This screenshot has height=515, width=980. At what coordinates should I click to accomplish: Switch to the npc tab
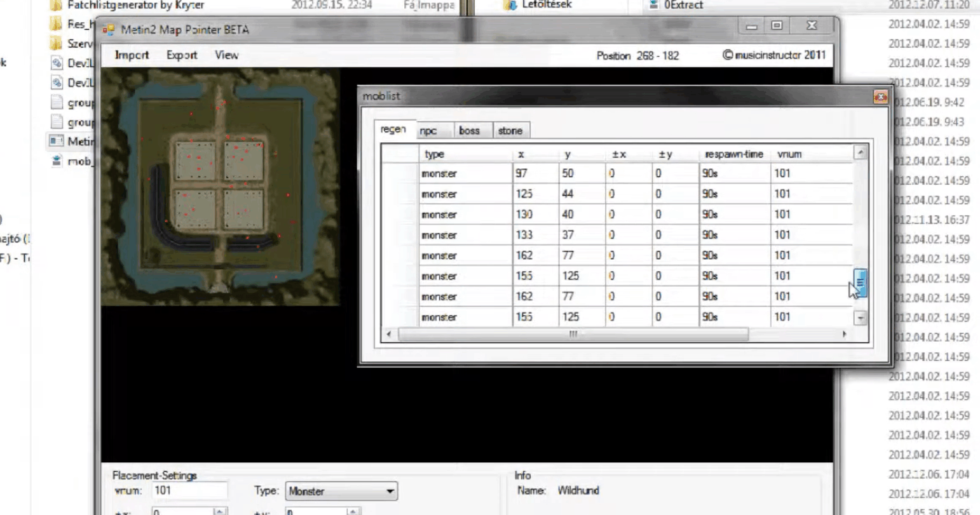click(x=432, y=131)
